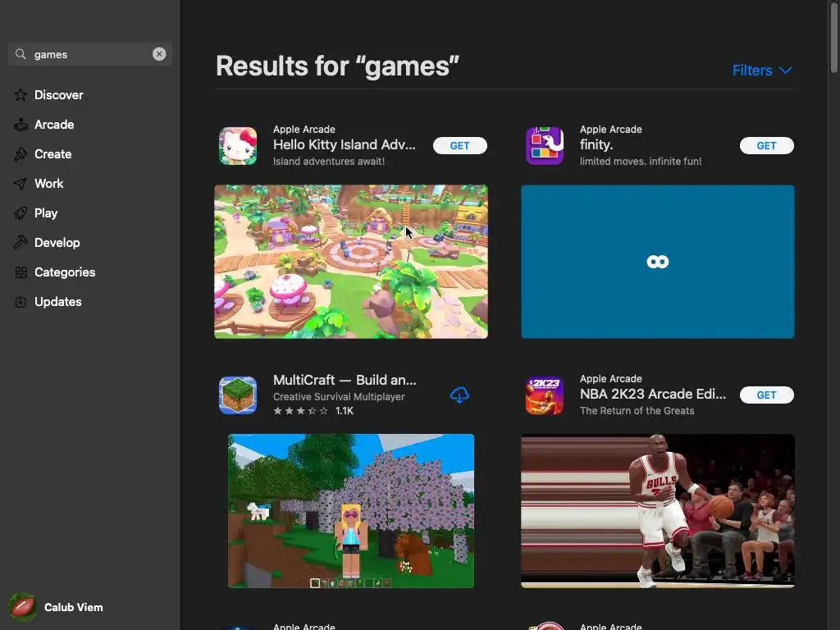Open the finity. title link
The image size is (840, 630).
[x=596, y=144]
